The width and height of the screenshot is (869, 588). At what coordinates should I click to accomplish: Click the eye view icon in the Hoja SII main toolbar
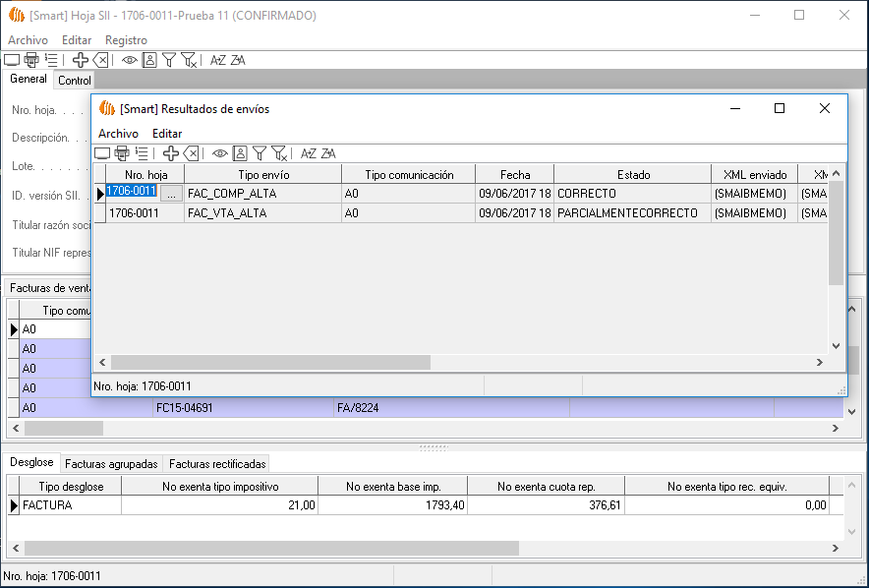pyautogui.click(x=130, y=60)
